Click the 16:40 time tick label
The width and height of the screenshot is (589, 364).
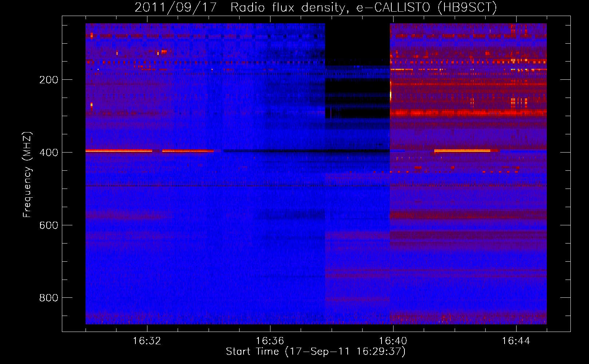coord(393,341)
